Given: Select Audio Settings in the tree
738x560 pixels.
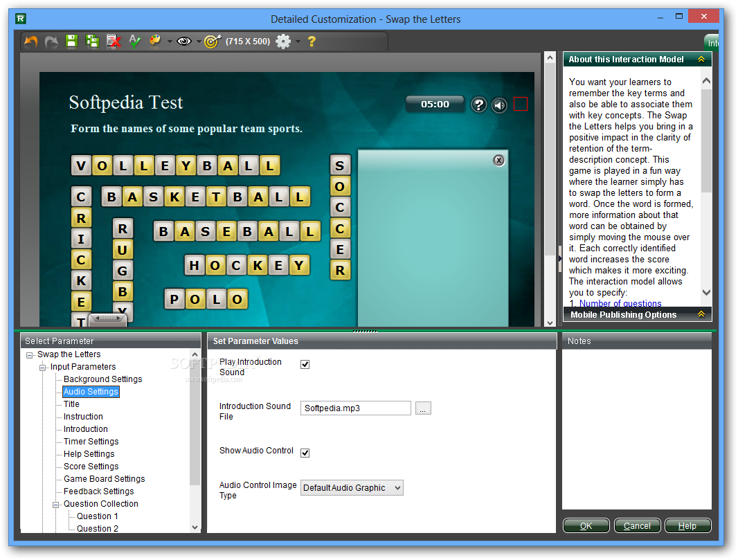Looking at the screenshot, I should [91, 392].
